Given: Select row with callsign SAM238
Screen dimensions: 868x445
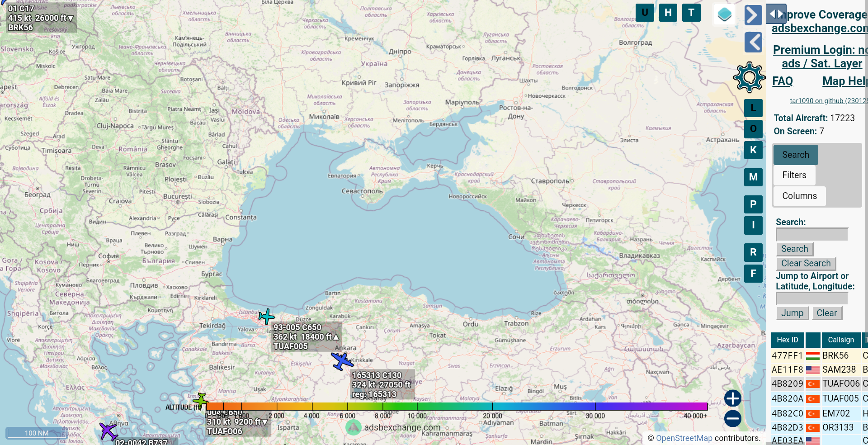Looking at the screenshot, I should click(820, 370).
